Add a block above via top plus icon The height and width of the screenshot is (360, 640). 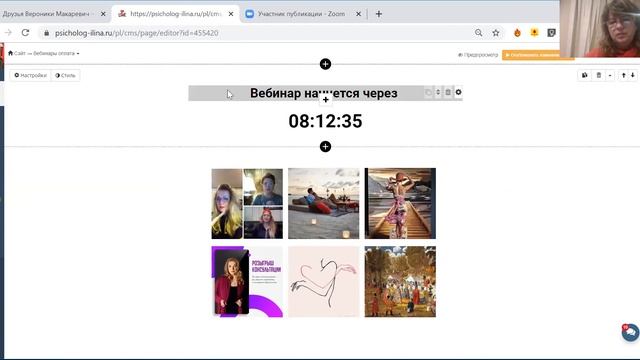325,64
